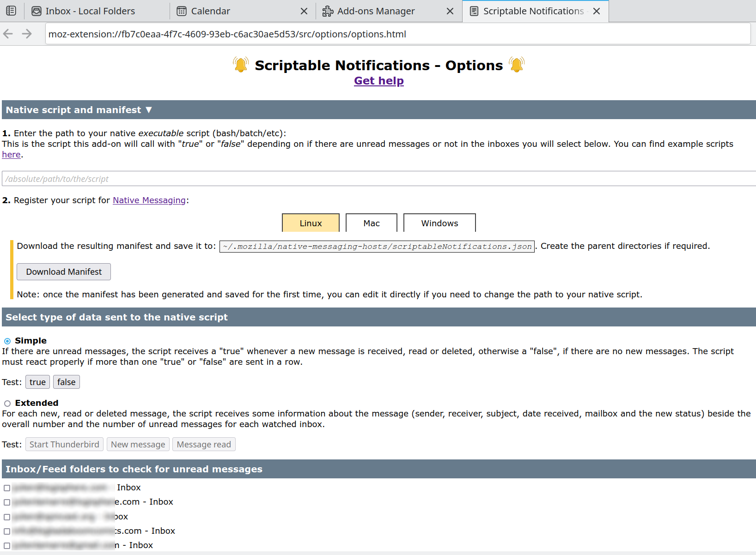
Task: Select the Linux platform tab
Action: [x=311, y=223]
